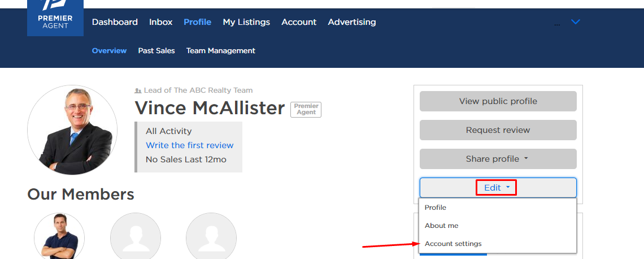Select the Profile navigation tab
644x259 pixels.
tap(197, 22)
